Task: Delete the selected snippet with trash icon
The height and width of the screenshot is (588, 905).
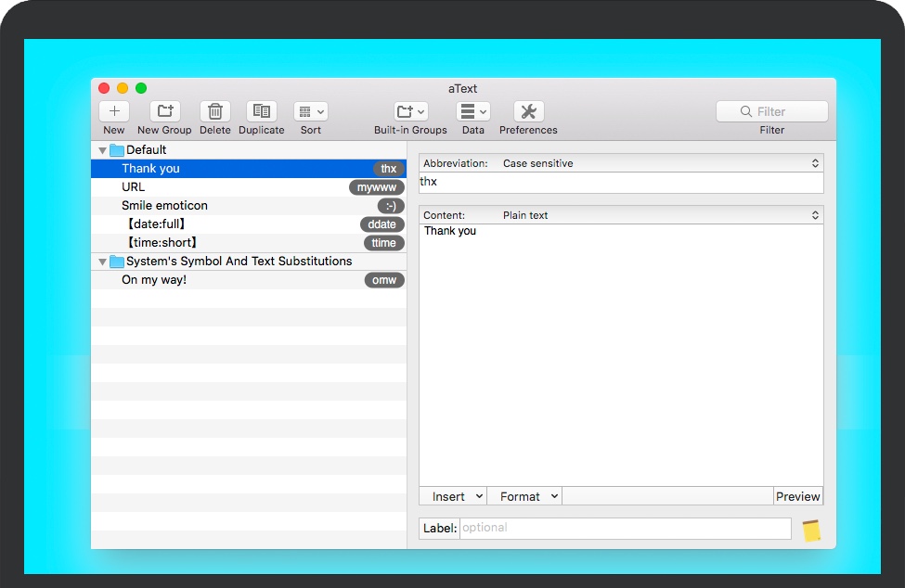Action: tap(214, 111)
